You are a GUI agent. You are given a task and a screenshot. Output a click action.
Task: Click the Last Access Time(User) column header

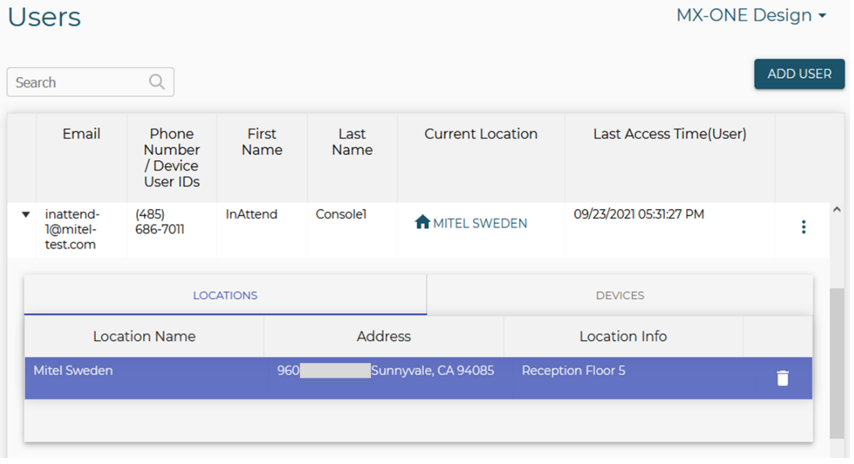[x=669, y=134]
